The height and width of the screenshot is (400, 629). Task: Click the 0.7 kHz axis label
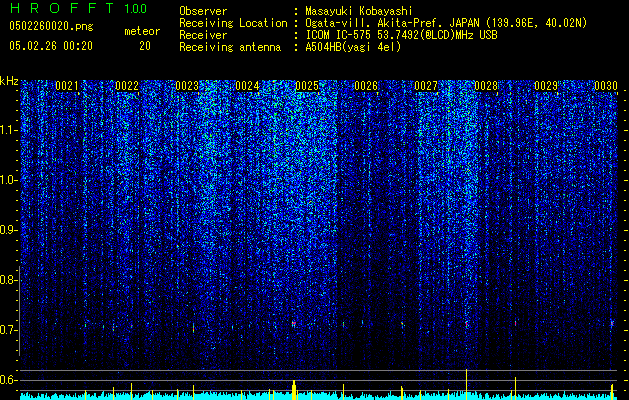click(8, 330)
